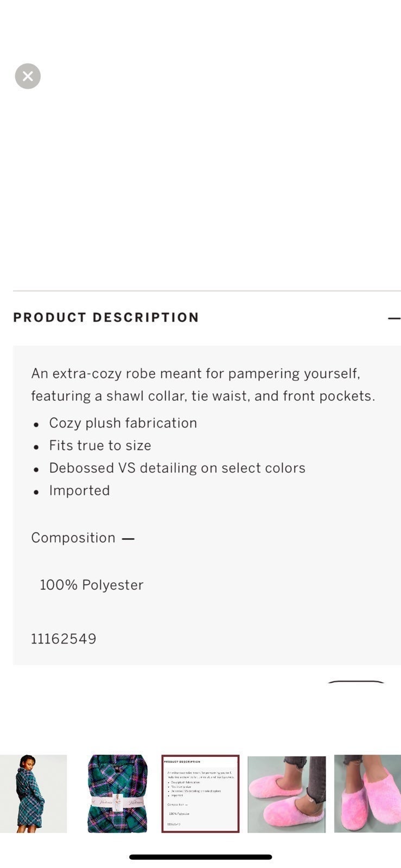Open thumbnail of model wearing plaid robe
The image size is (401, 868).
pyautogui.click(x=34, y=794)
